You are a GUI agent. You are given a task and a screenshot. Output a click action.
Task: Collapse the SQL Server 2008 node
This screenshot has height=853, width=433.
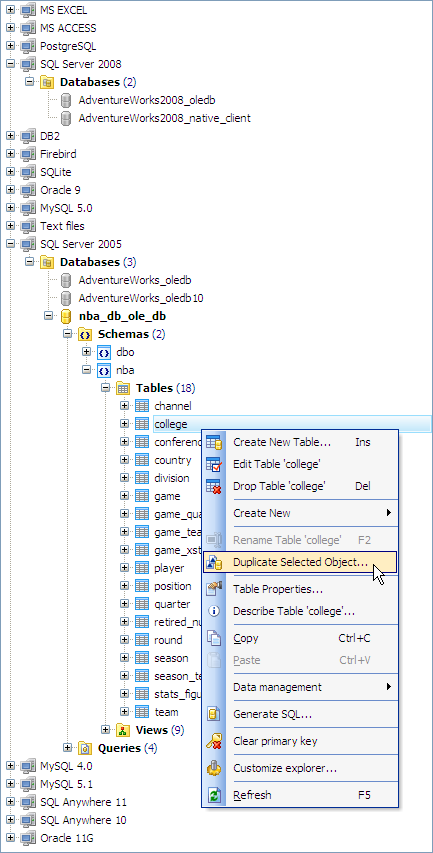click(10, 64)
